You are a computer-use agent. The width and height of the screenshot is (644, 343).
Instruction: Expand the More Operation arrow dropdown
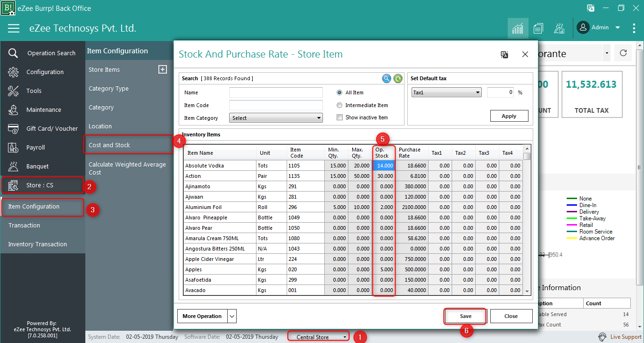(231, 316)
